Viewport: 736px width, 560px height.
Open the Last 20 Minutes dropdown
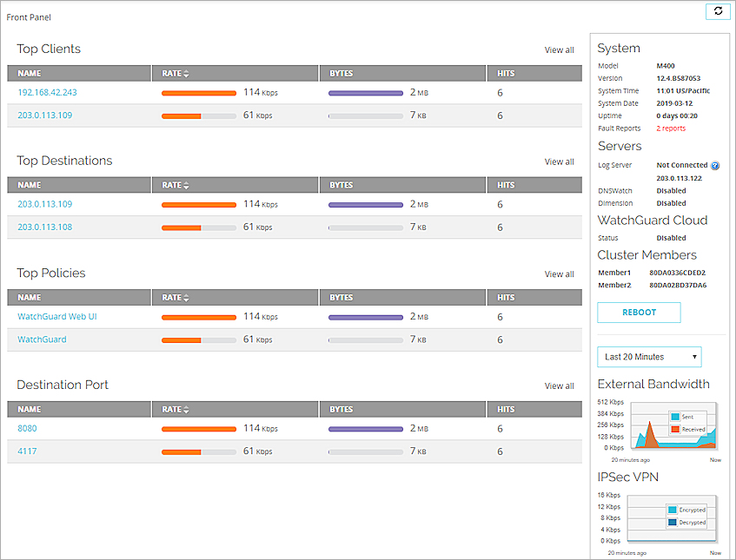649,357
